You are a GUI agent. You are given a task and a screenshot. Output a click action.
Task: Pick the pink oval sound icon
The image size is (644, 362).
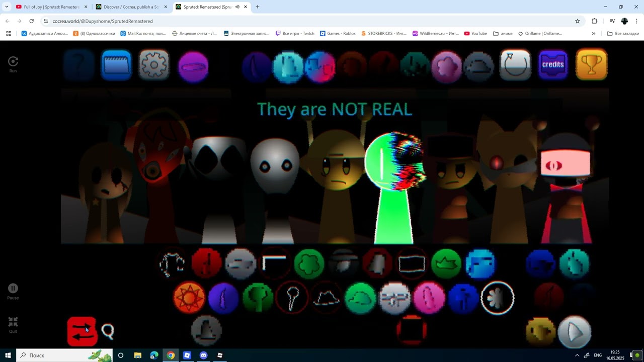point(429,298)
